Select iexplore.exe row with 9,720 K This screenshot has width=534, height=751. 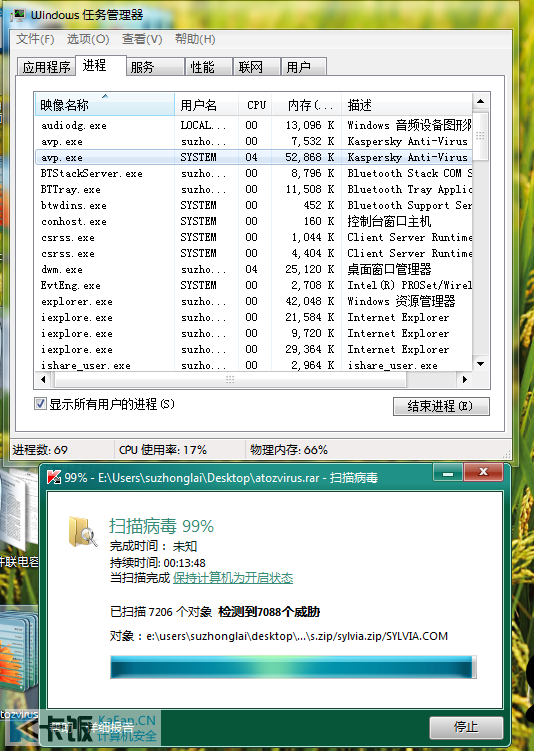[x=253, y=333]
